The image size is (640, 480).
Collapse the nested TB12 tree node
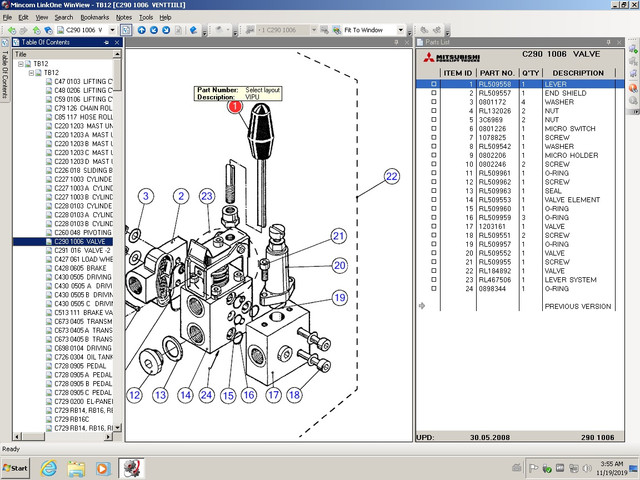point(31,73)
